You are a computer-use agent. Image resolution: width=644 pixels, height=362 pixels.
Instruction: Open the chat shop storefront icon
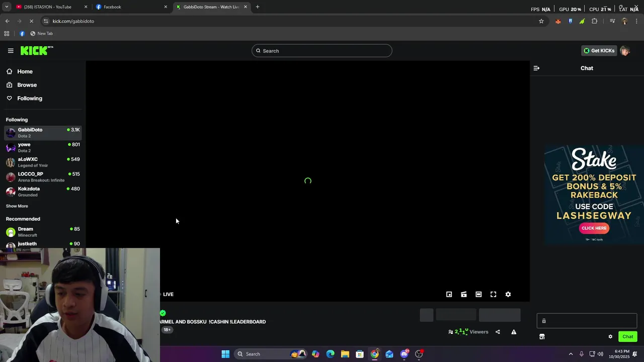pyautogui.click(x=542, y=337)
